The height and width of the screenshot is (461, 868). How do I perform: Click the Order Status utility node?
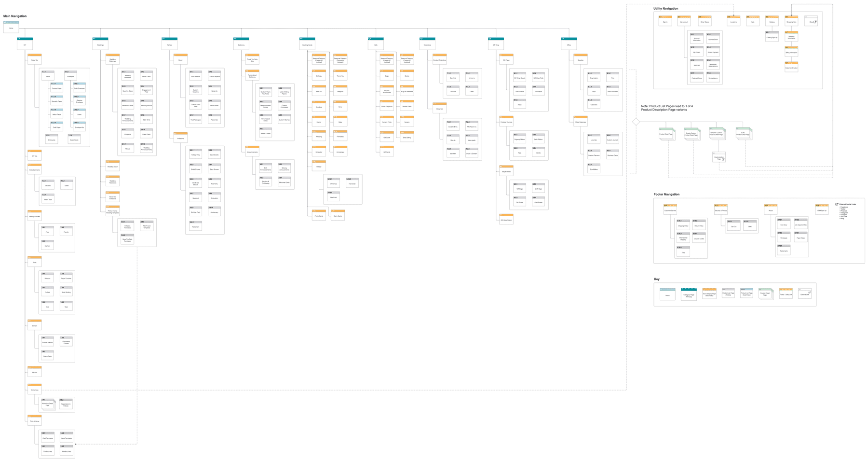click(x=705, y=21)
